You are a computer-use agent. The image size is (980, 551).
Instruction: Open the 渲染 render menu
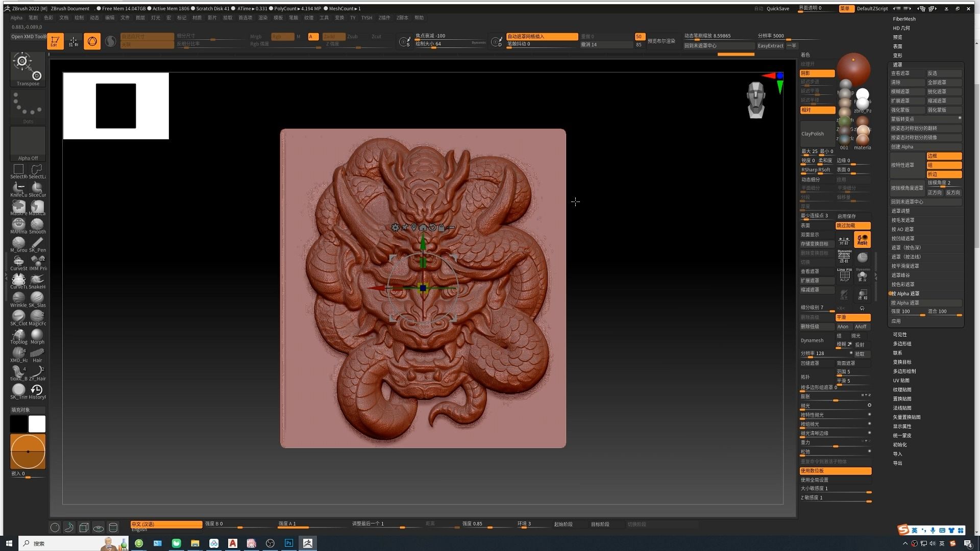[263, 18]
